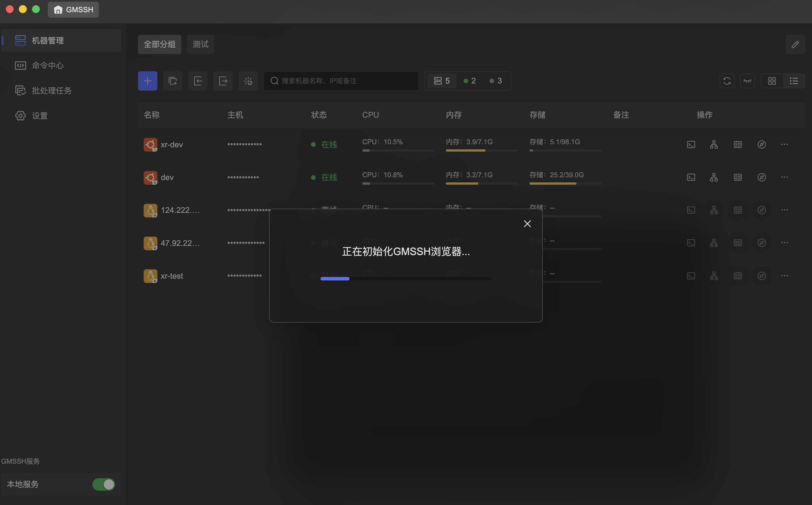This screenshot has height=505, width=812.
Task: Click the blue add machine plus button
Action: tap(148, 81)
